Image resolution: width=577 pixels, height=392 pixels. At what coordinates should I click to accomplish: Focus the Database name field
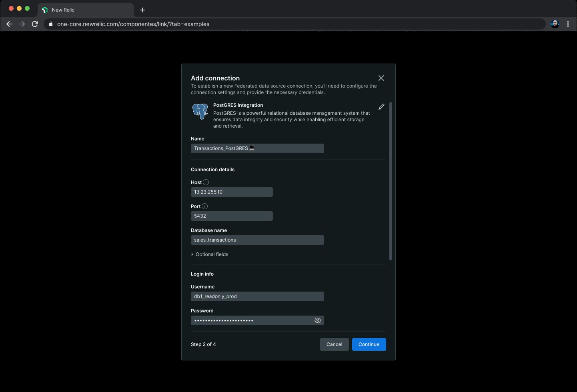pos(257,240)
